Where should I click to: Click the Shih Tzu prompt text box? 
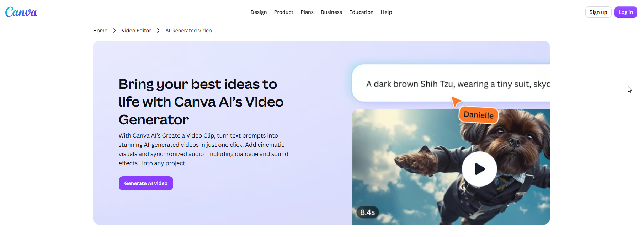[451, 83]
